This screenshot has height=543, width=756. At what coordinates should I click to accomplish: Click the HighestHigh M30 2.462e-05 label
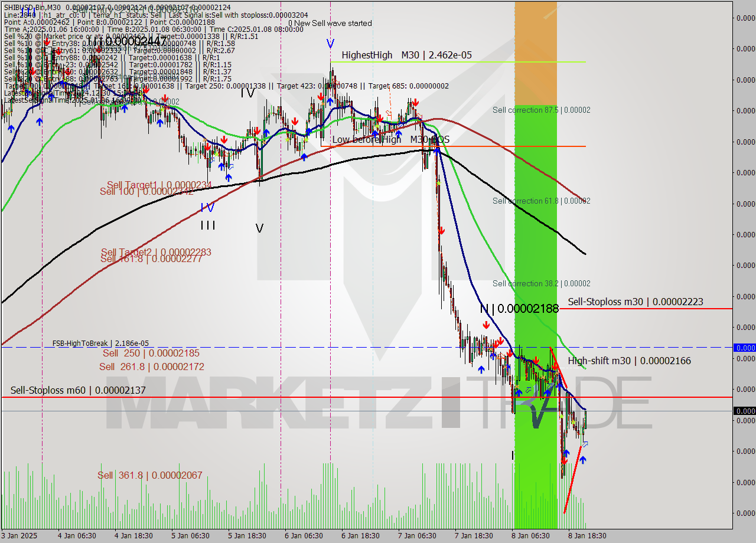point(406,55)
